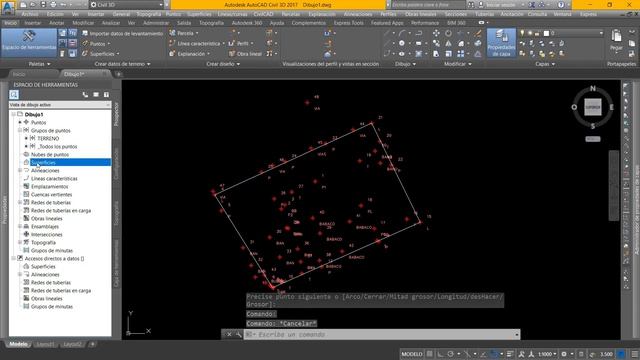Click the search keyword input field
Screen dimensions: 640x360
(x=427, y=4)
